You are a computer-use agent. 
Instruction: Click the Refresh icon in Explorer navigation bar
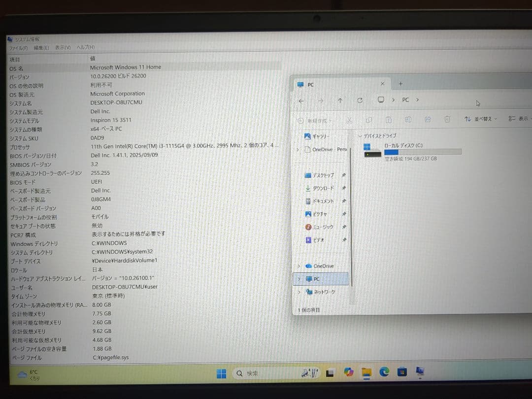[360, 100]
